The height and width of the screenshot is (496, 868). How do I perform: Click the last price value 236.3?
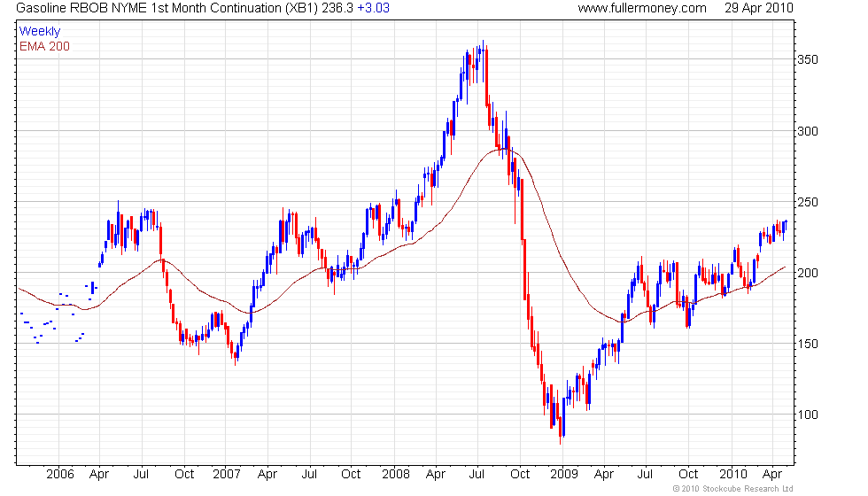[x=337, y=8]
